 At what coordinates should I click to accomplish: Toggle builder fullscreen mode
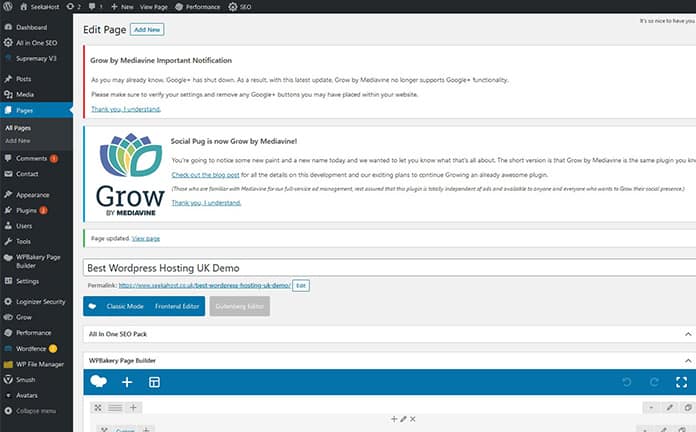[681, 382]
